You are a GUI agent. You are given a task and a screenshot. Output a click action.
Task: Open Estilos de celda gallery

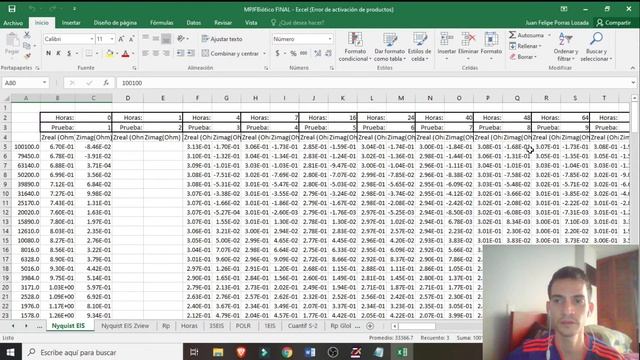point(419,47)
